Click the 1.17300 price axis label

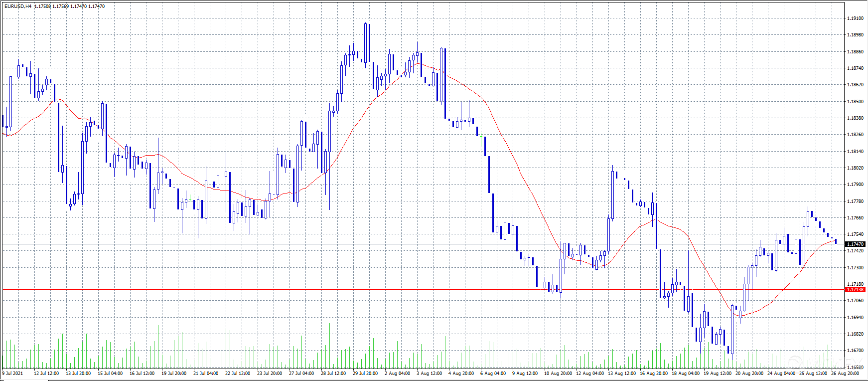click(855, 268)
